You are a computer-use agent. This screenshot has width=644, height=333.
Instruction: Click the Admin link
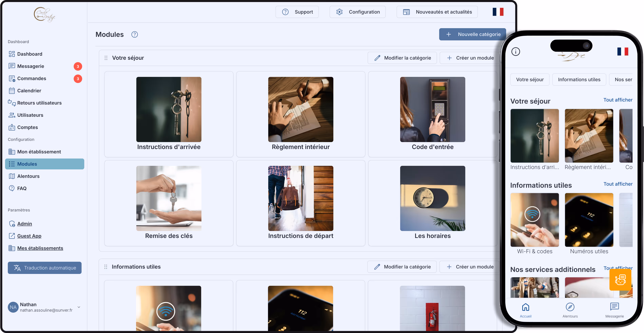click(x=24, y=224)
